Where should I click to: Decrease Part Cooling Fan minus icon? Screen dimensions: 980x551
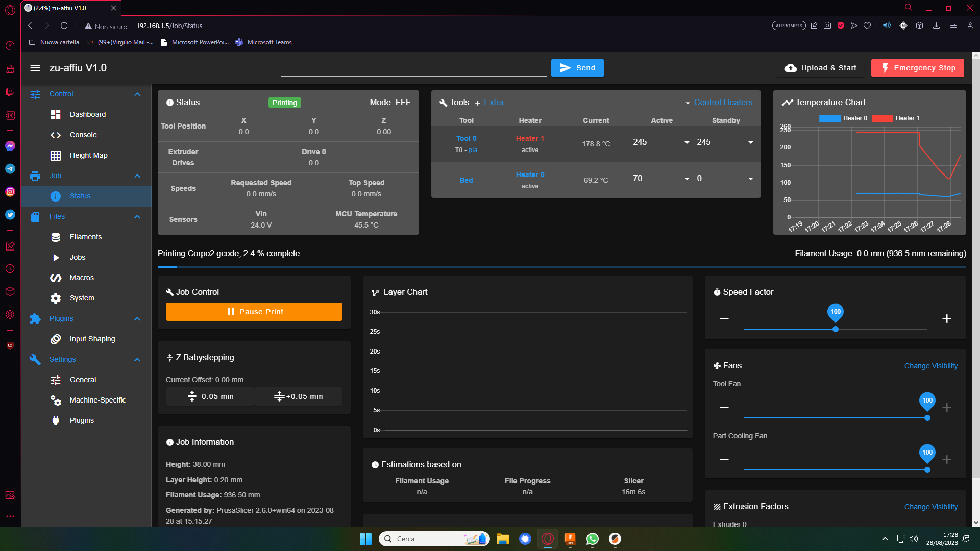click(724, 460)
